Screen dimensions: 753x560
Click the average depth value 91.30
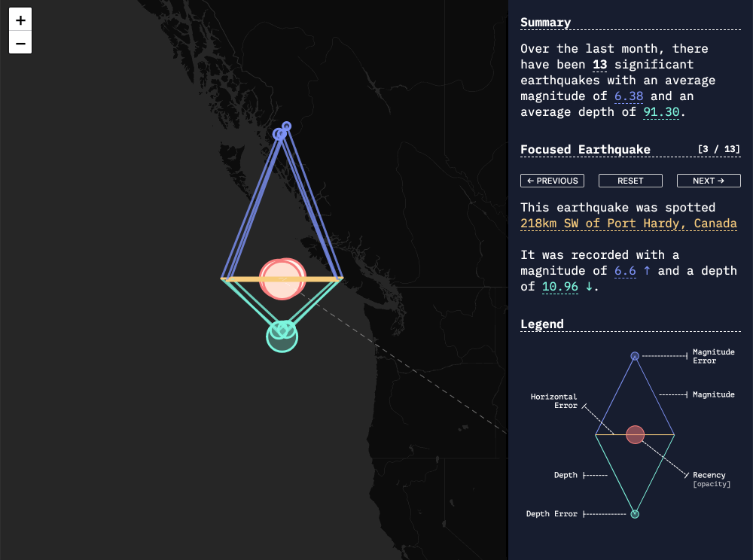pyautogui.click(x=661, y=112)
